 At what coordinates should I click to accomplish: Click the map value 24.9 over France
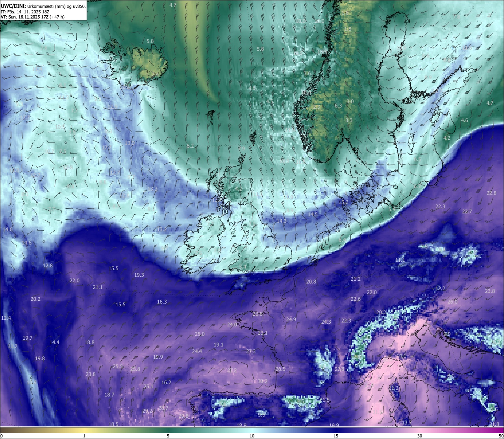(x=291, y=319)
